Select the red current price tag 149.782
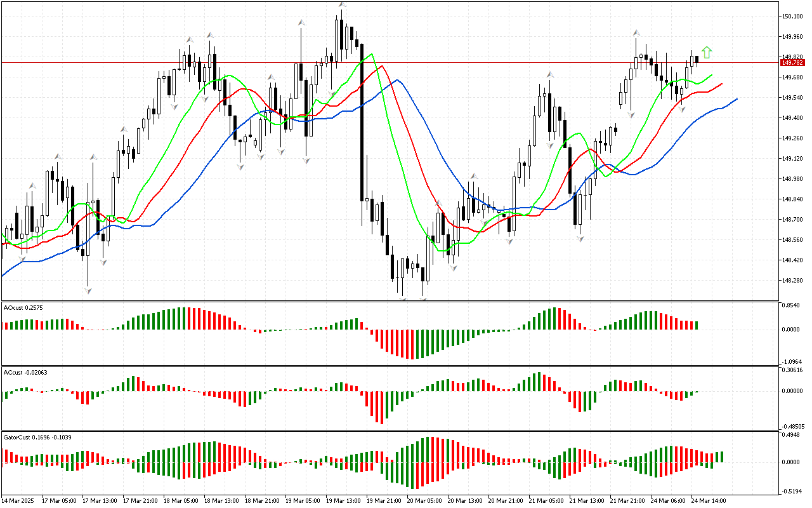812x508 pixels. click(x=792, y=63)
